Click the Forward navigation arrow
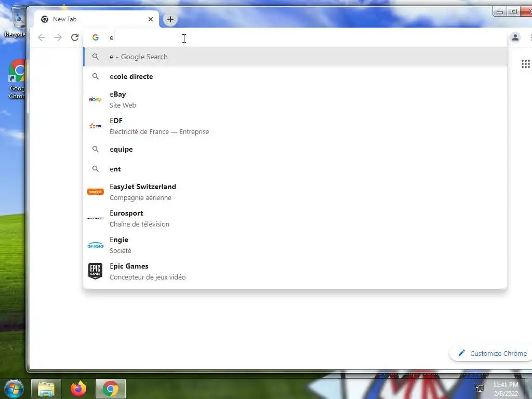 58,37
